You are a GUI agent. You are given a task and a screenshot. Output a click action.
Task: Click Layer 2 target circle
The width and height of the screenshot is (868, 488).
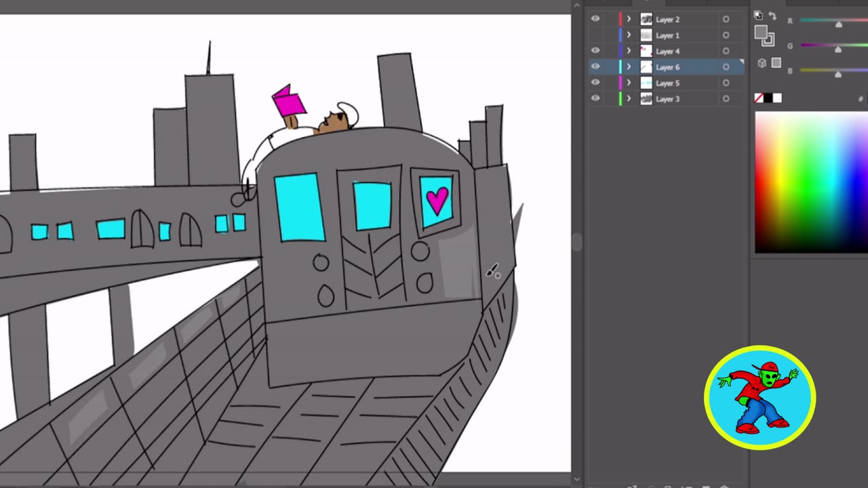point(726,20)
